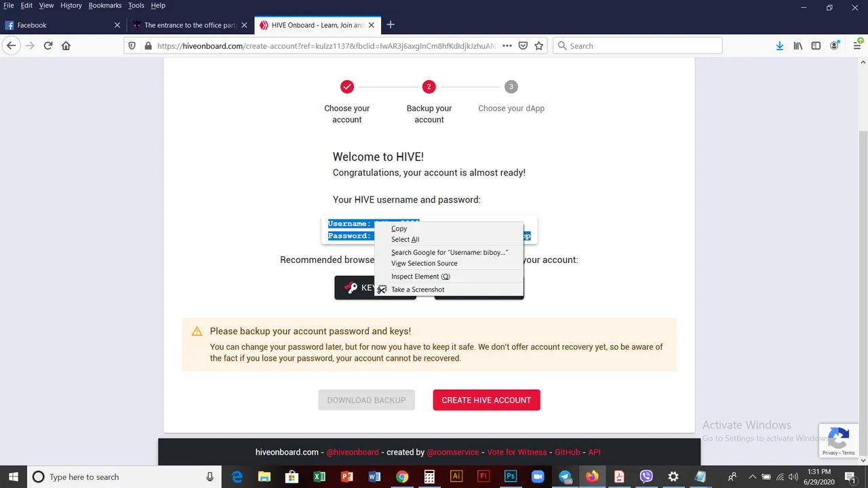The width and height of the screenshot is (868, 488).
Task: Choose Copy from the context menu
Action: coord(450,228)
